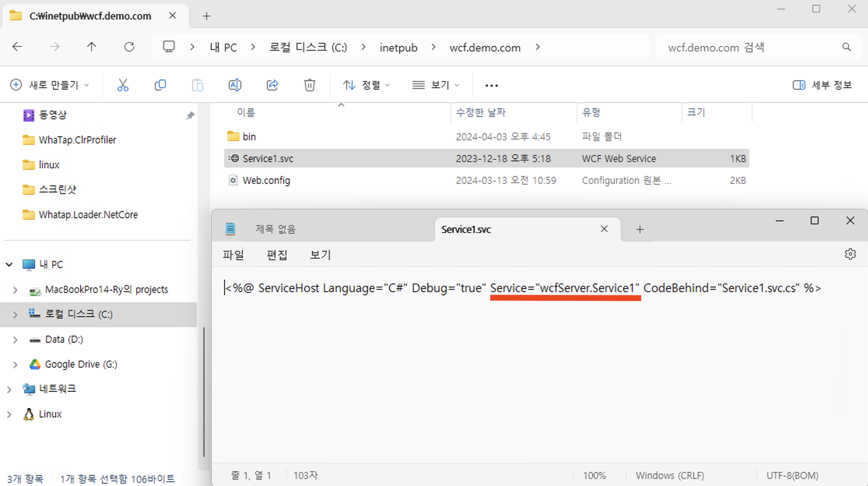The image size is (868, 486).
Task: Go up one folder level
Action: coord(91,47)
